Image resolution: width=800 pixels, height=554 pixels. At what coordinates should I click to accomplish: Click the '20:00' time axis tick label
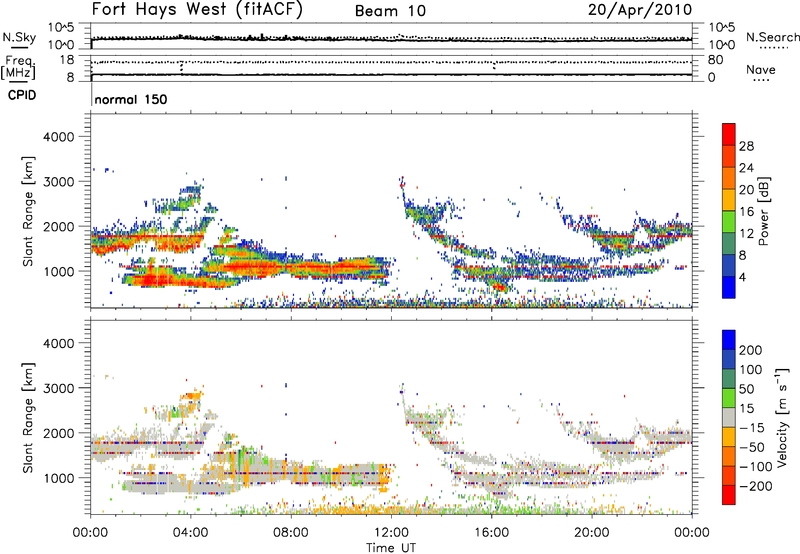pyautogui.click(x=591, y=533)
